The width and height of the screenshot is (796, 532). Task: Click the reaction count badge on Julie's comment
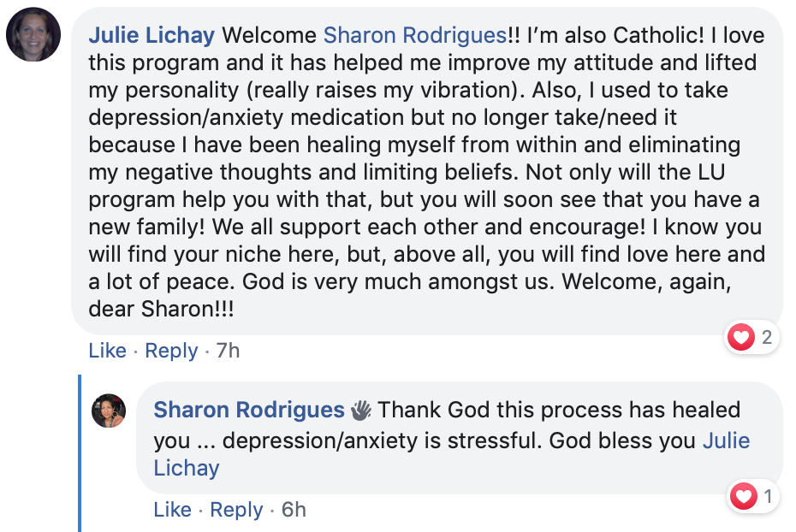point(752,338)
